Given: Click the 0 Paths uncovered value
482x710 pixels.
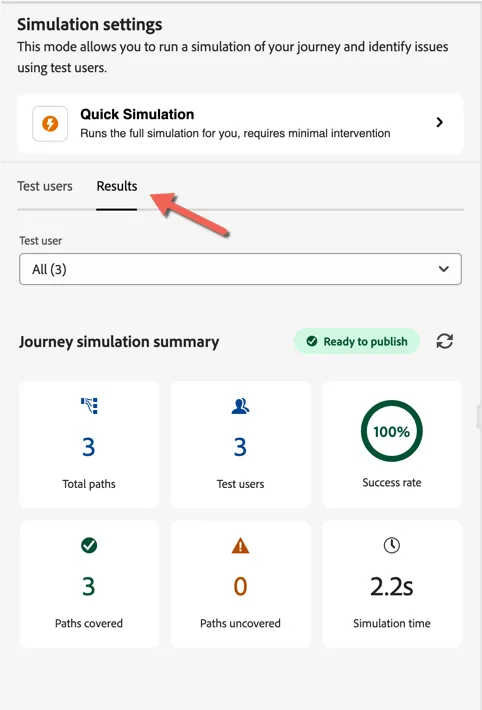Looking at the screenshot, I should (240, 586).
